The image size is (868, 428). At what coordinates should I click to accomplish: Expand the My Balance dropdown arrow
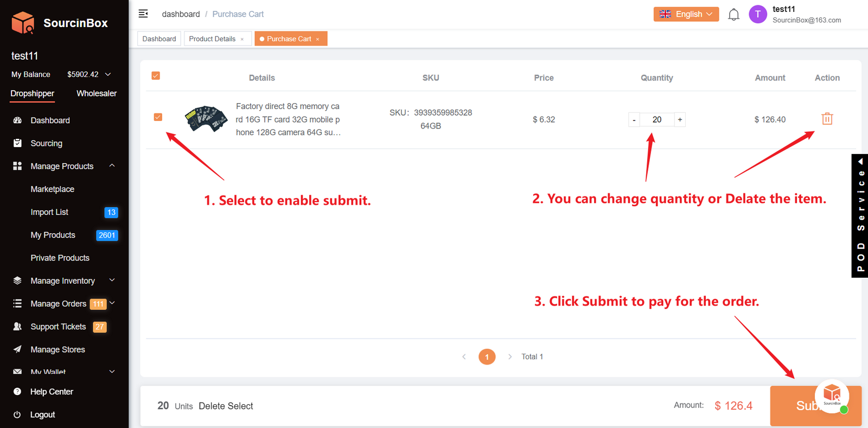click(108, 74)
